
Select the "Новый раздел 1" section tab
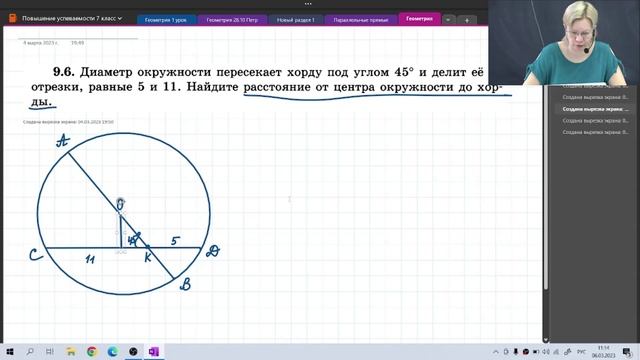296,20
